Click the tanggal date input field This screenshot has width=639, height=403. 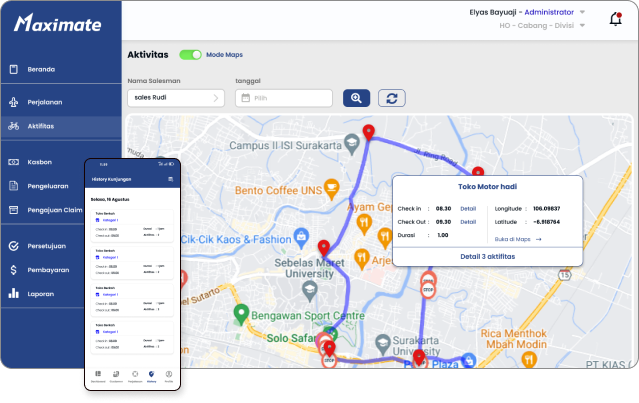284,98
